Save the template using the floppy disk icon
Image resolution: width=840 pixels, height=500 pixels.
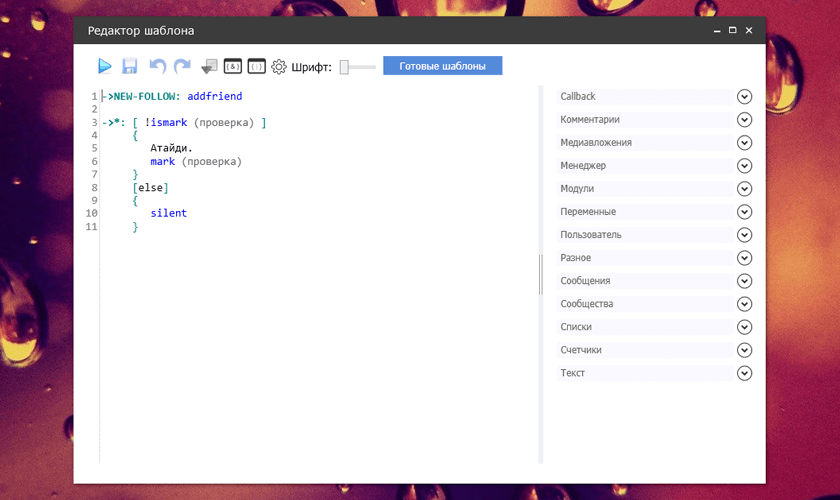click(x=130, y=66)
